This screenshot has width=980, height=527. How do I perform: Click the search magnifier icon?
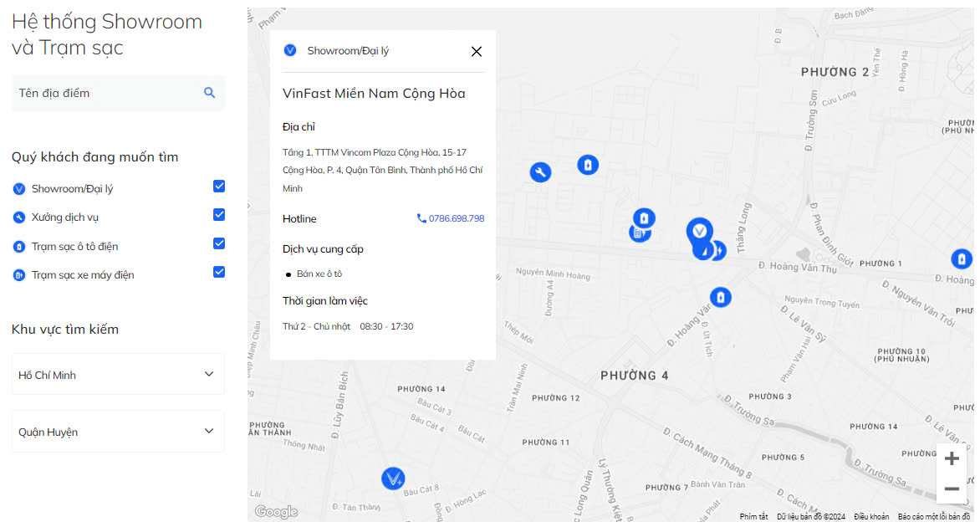coord(210,93)
